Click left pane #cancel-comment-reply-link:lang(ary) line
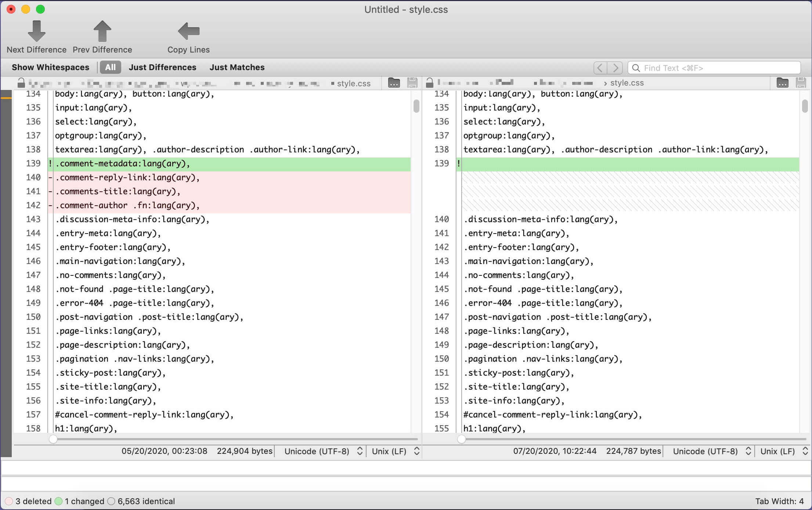812x510 pixels. point(144,415)
